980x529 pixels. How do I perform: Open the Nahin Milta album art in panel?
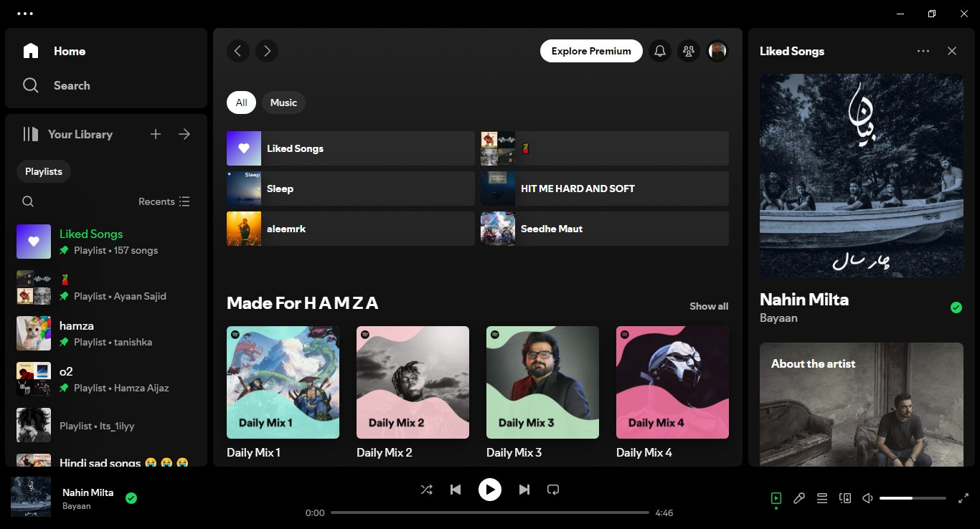tap(862, 176)
